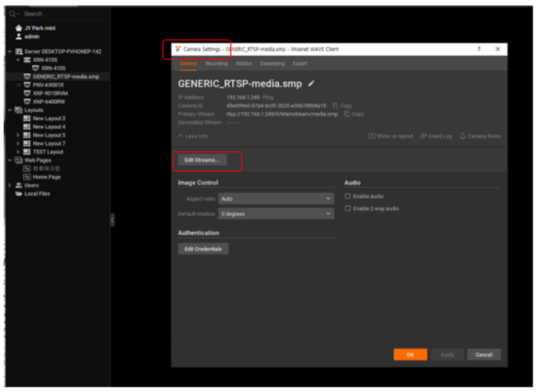Click the Edit Streams button

click(x=202, y=160)
